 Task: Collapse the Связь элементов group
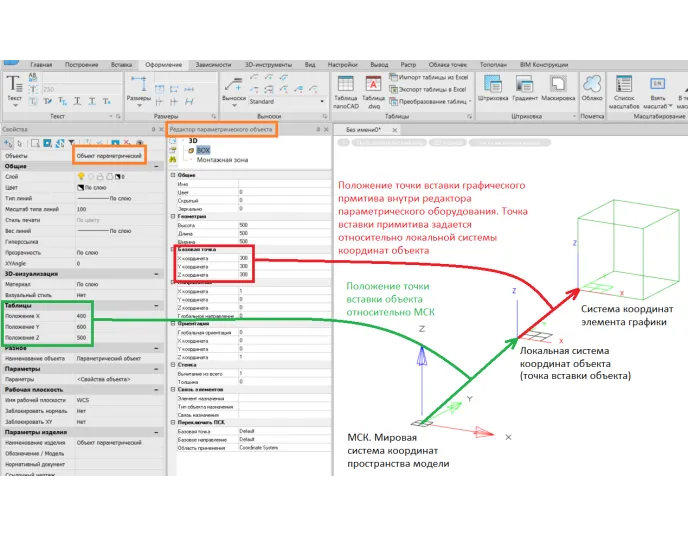pos(173,390)
